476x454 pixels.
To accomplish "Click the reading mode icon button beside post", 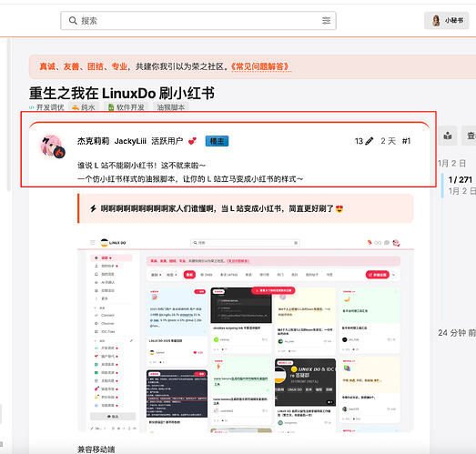I will (x=448, y=136).
